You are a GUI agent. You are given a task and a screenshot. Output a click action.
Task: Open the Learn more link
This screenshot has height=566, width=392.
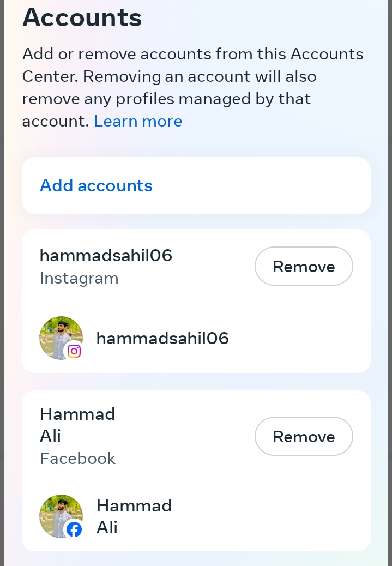coord(138,121)
